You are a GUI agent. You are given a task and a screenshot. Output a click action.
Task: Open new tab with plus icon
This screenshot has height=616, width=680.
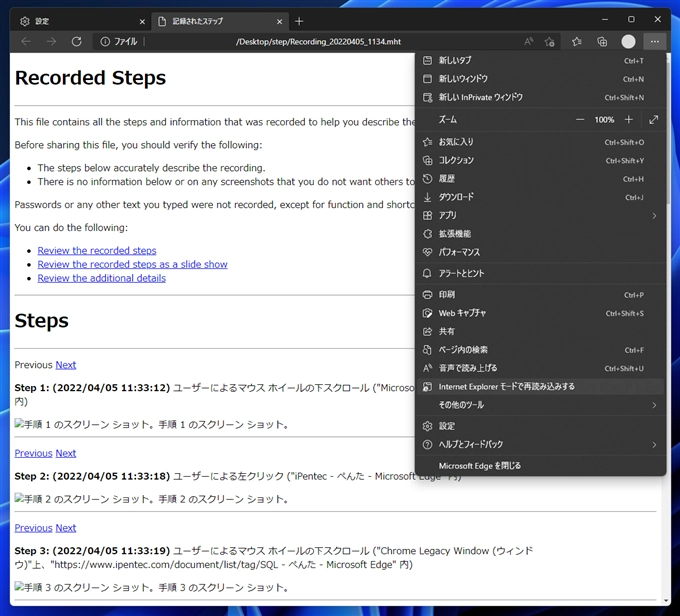pyautogui.click(x=299, y=21)
